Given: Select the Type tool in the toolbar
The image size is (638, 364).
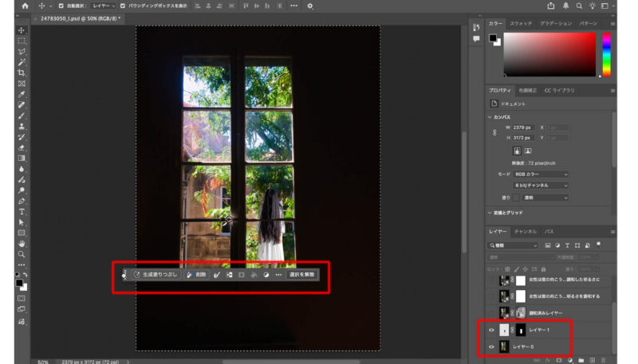Looking at the screenshot, I should tap(22, 212).
